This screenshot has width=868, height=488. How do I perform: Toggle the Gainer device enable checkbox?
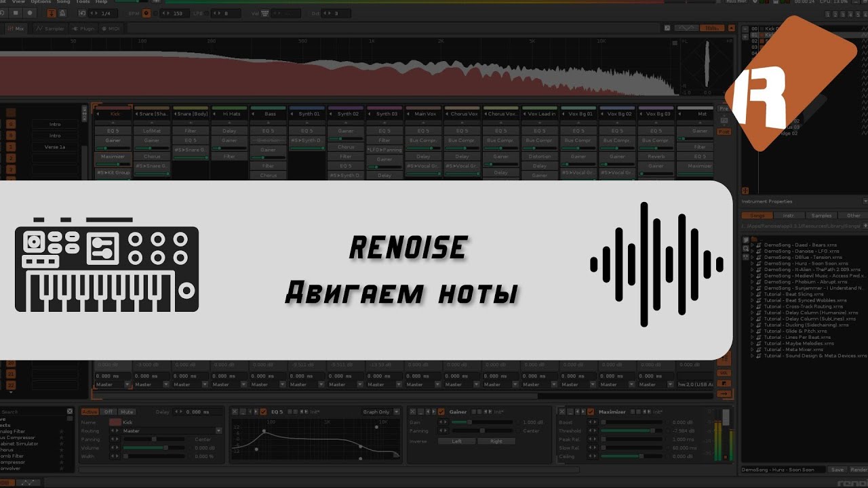pyautogui.click(x=441, y=411)
